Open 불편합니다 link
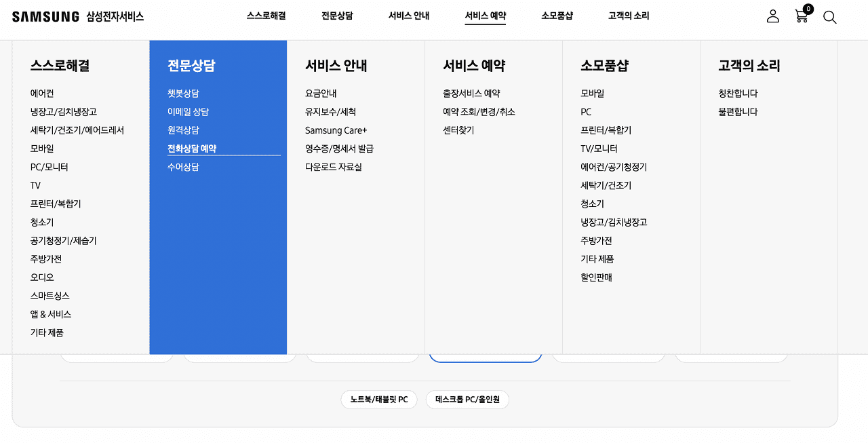Viewport: 868px width, 443px height. click(x=738, y=112)
